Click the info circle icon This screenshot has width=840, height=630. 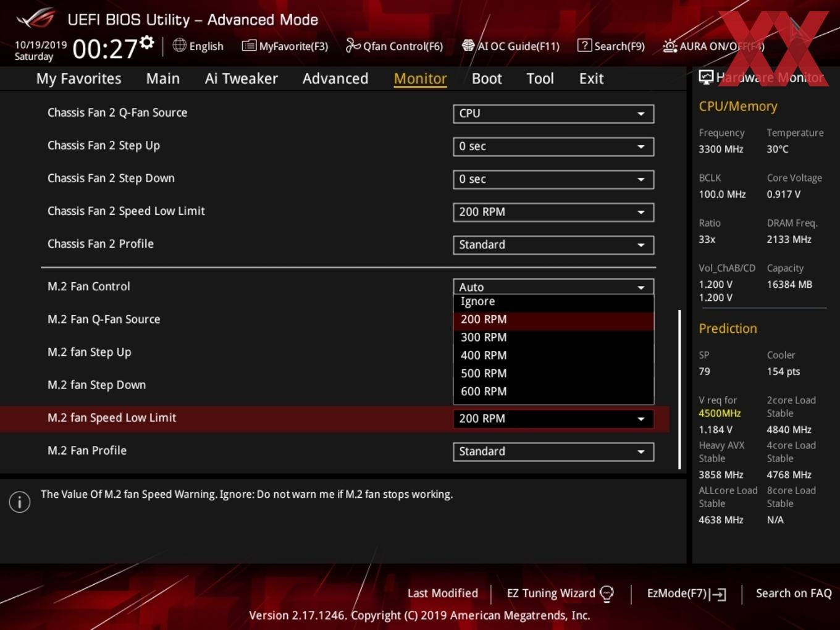coord(20,502)
